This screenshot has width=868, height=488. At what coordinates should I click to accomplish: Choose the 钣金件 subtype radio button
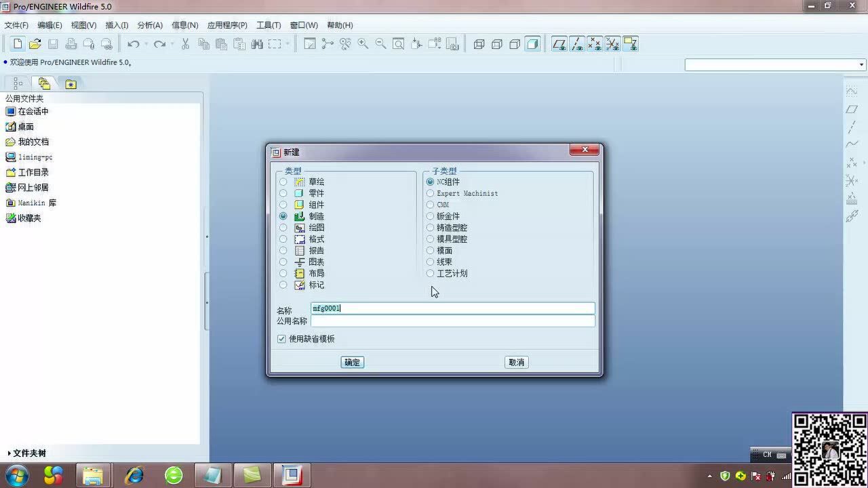(x=430, y=216)
